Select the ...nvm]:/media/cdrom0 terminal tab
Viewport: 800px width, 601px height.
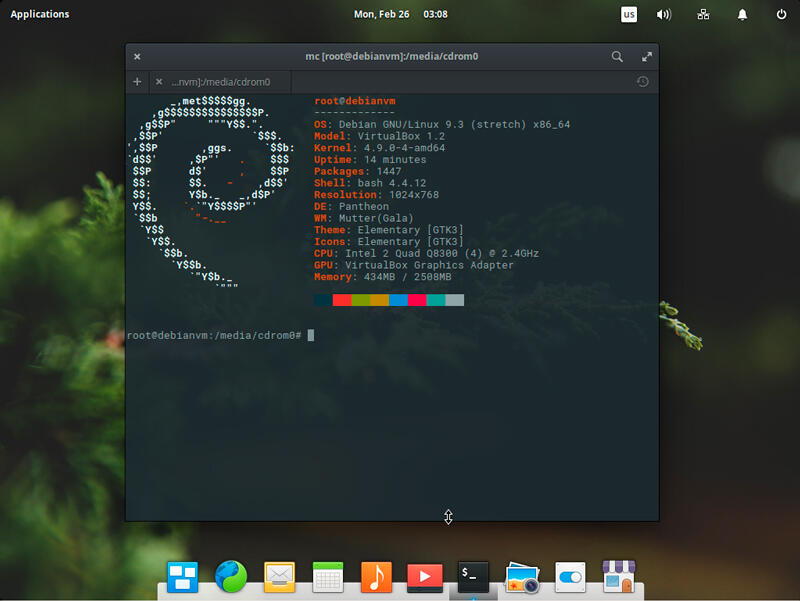pos(220,82)
